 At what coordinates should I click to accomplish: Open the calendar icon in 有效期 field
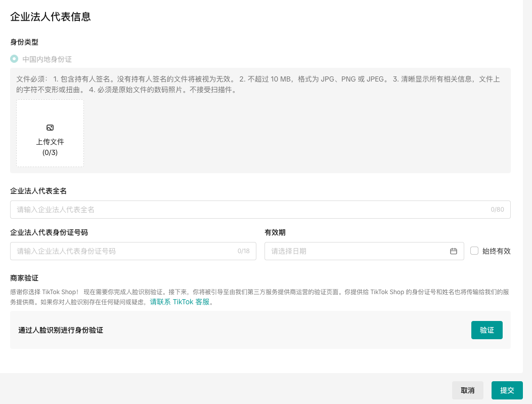pyautogui.click(x=454, y=251)
